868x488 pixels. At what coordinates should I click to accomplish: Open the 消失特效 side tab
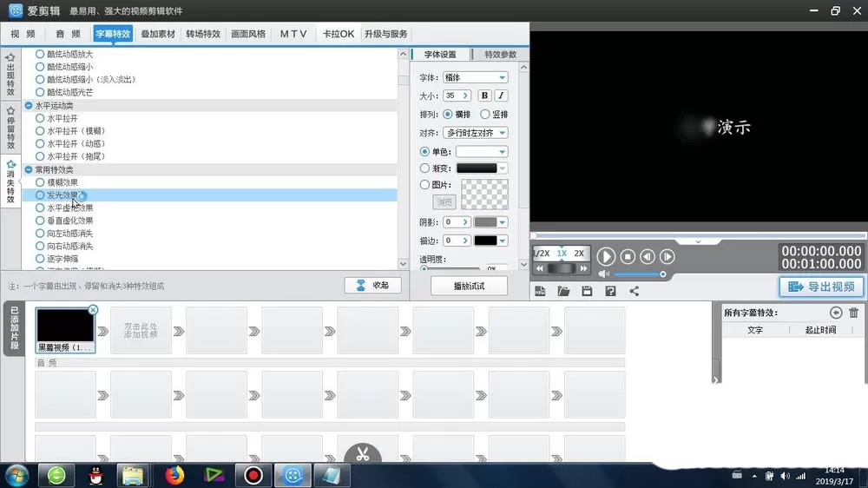point(10,181)
